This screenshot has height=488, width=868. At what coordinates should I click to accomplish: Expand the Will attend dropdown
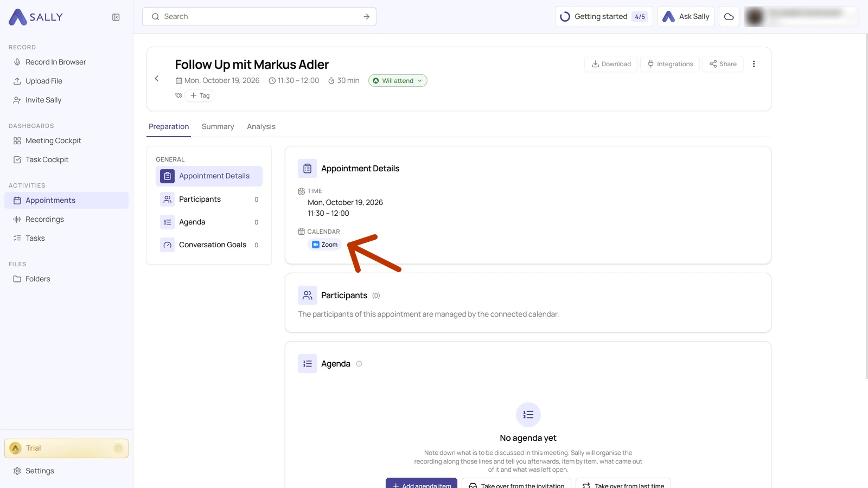tap(398, 81)
